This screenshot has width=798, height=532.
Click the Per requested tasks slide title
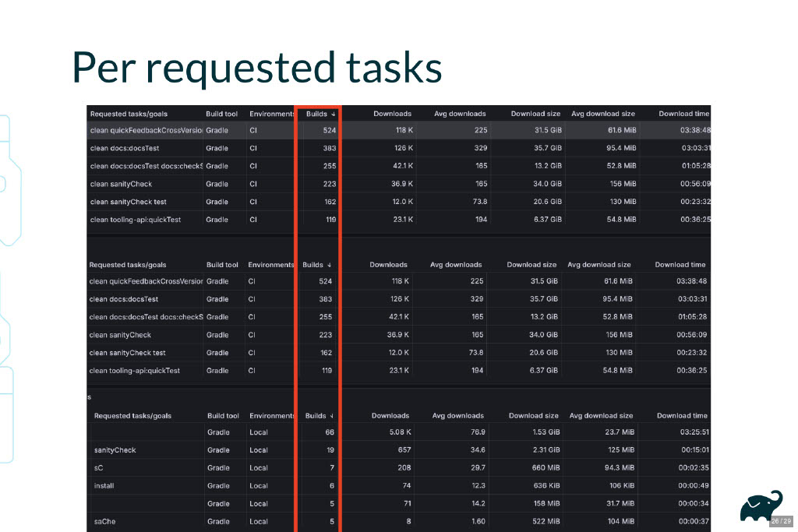257,68
